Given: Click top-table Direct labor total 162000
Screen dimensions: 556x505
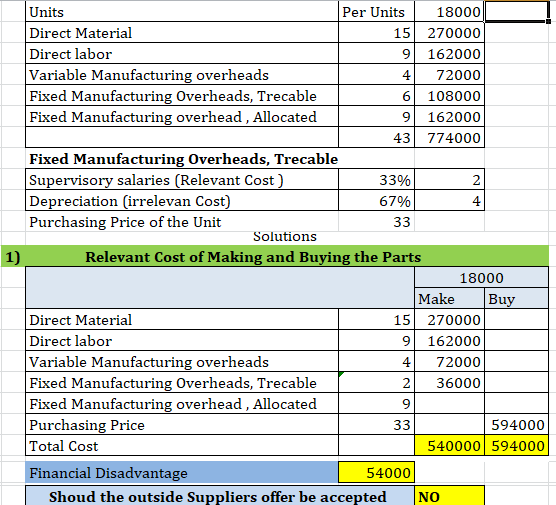Looking at the screenshot, I should (x=449, y=54).
